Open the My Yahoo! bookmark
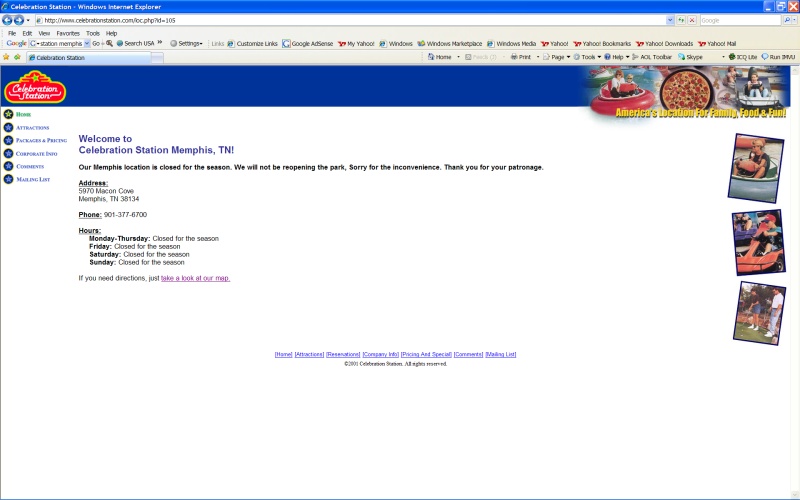The width and height of the screenshot is (800, 500). (x=356, y=43)
